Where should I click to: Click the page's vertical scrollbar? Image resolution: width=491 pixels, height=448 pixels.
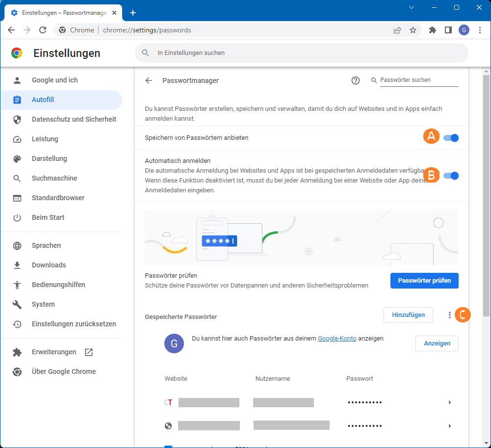[x=486, y=196]
